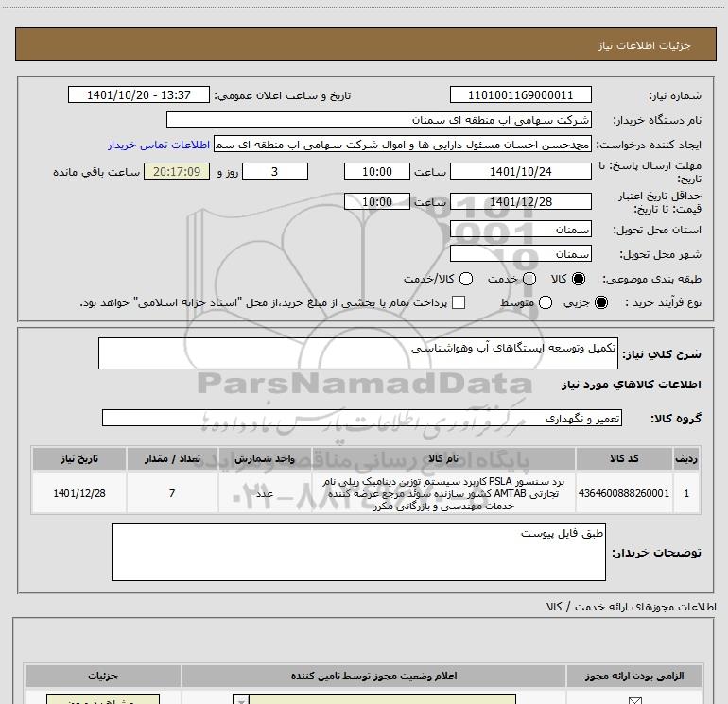The width and height of the screenshot is (728, 704).
Task: Click the remaining days field showing 3
Action: [275, 172]
